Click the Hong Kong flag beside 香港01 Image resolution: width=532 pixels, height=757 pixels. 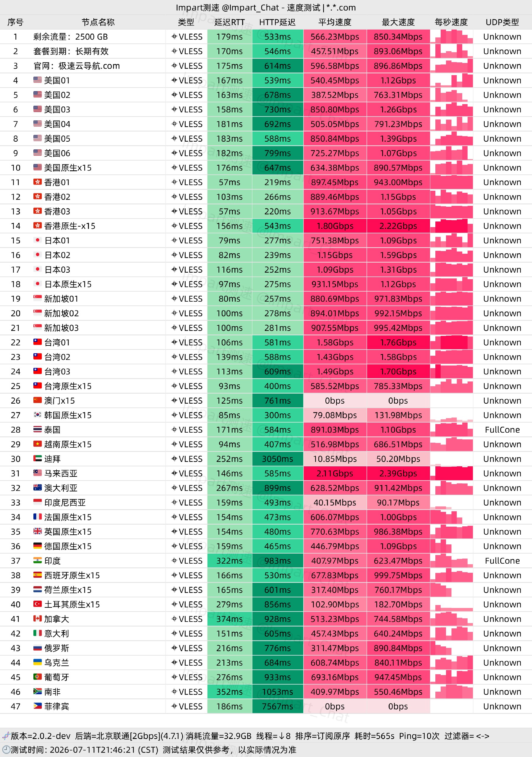coord(38,182)
